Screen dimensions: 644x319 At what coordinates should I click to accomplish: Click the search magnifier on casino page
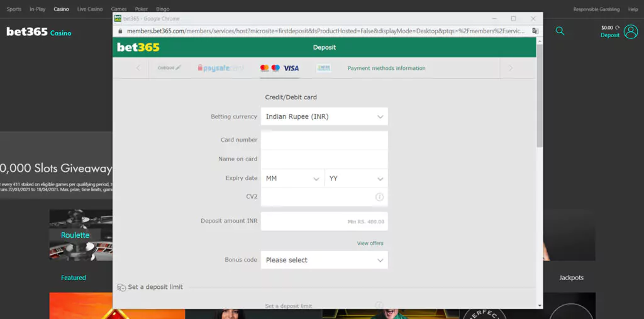coord(560,31)
